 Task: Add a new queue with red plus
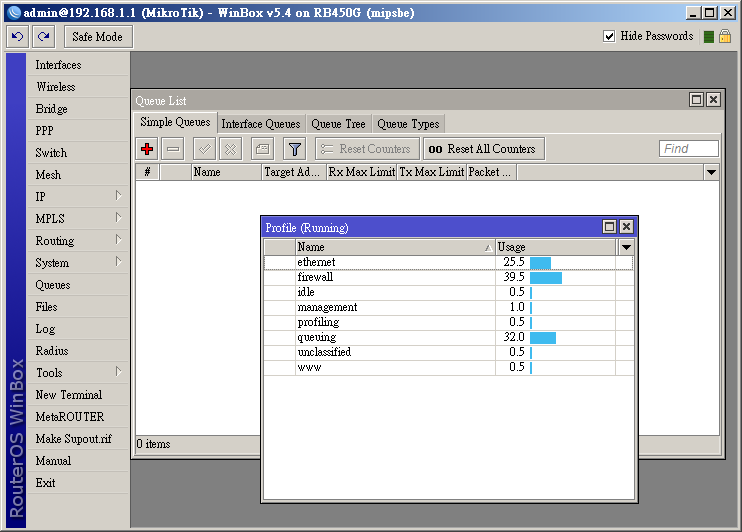(x=147, y=149)
